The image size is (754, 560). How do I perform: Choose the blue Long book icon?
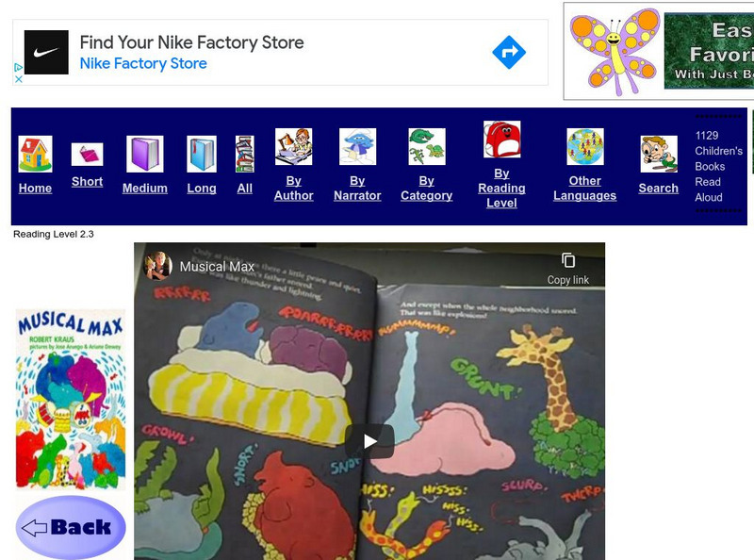coord(202,154)
